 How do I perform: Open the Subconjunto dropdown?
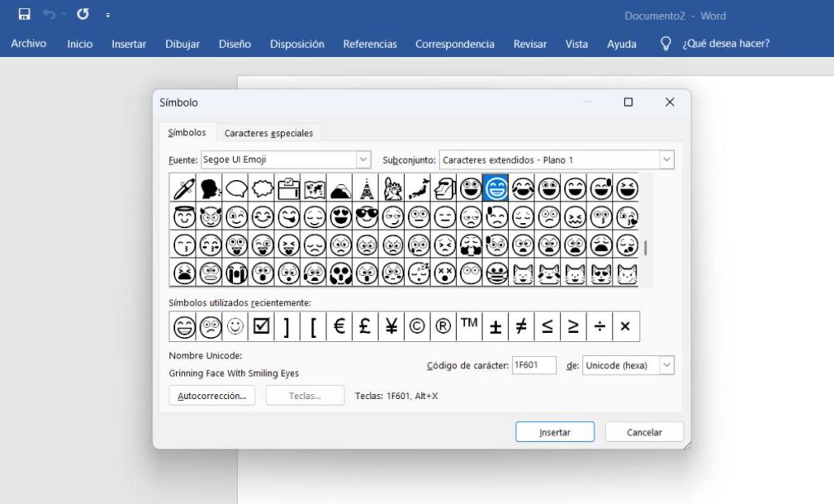pos(667,160)
